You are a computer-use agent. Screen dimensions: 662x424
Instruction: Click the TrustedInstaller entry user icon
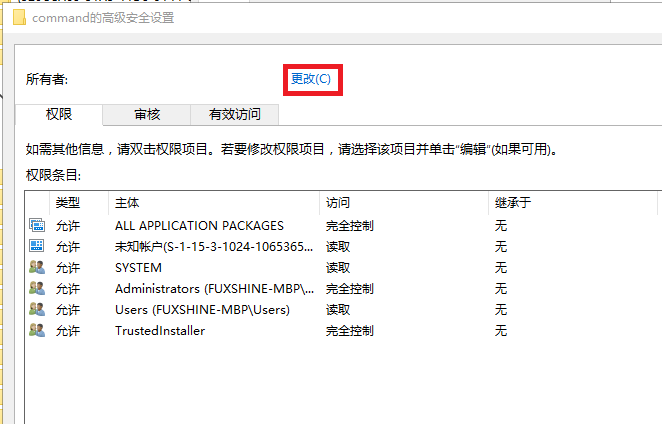tap(37, 330)
